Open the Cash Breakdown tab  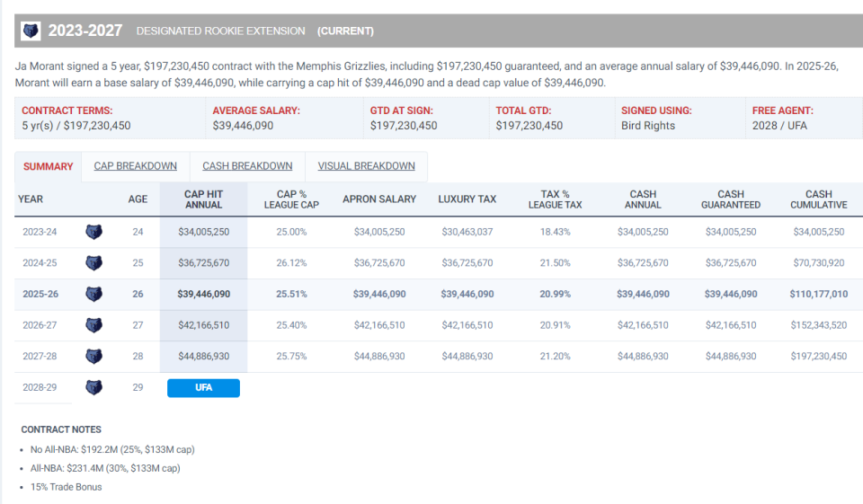(x=247, y=166)
